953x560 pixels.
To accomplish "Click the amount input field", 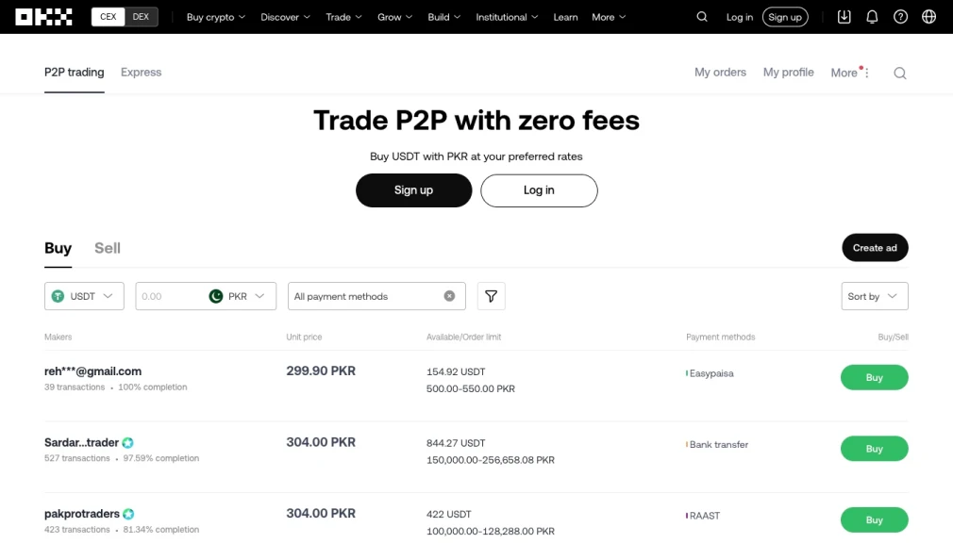I will coord(170,296).
